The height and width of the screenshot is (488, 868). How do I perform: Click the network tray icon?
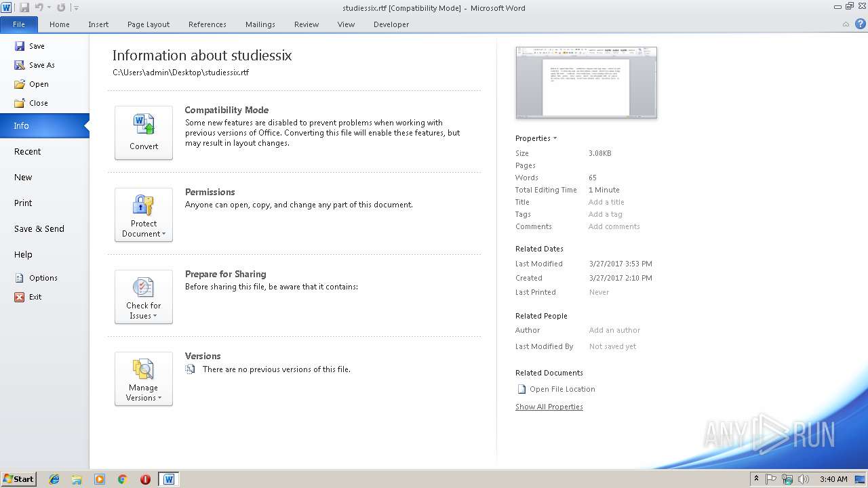(x=787, y=479)
